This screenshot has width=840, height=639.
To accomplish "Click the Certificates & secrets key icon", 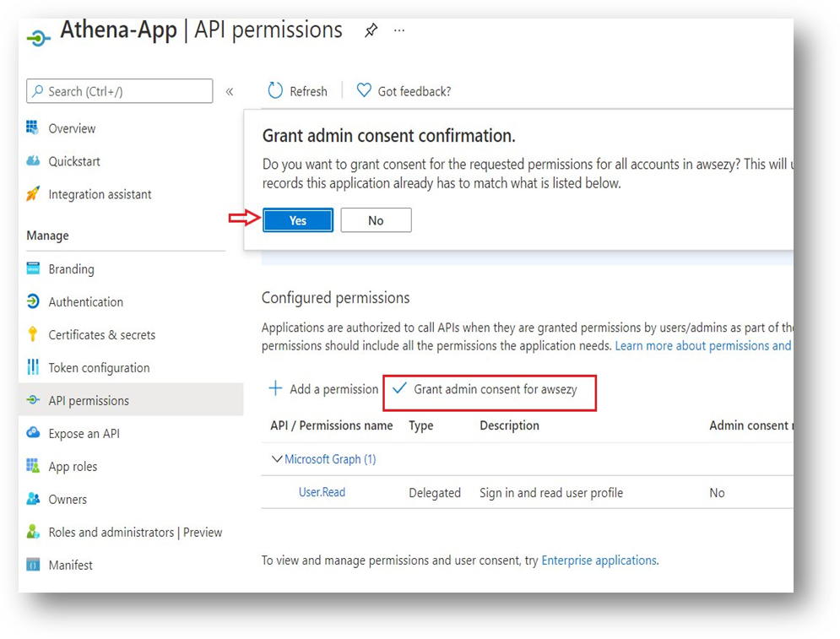I will [x=33, y=334].
